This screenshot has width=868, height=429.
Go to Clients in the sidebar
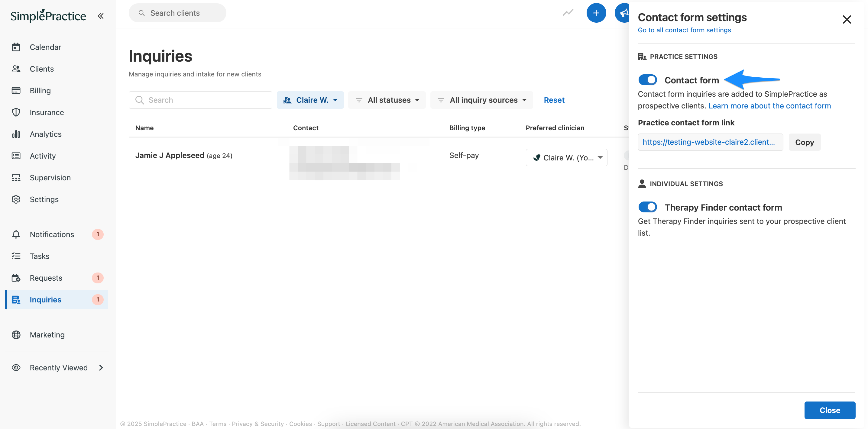click(x=41, y=69)
